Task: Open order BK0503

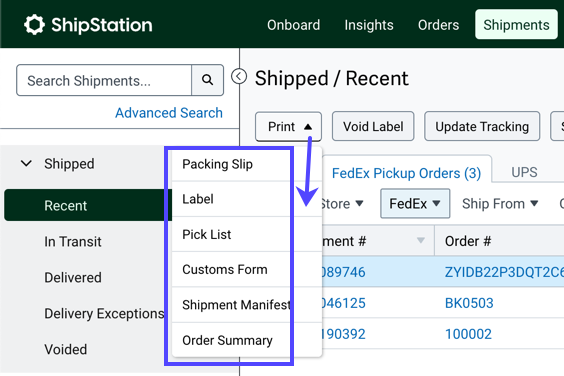Action: tap(469, 303)
